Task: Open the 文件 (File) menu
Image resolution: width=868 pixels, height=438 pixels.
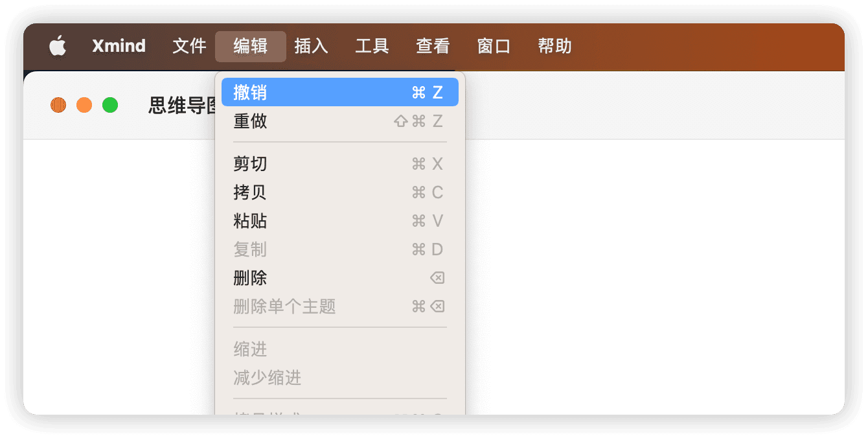Action: click(189, 46)
